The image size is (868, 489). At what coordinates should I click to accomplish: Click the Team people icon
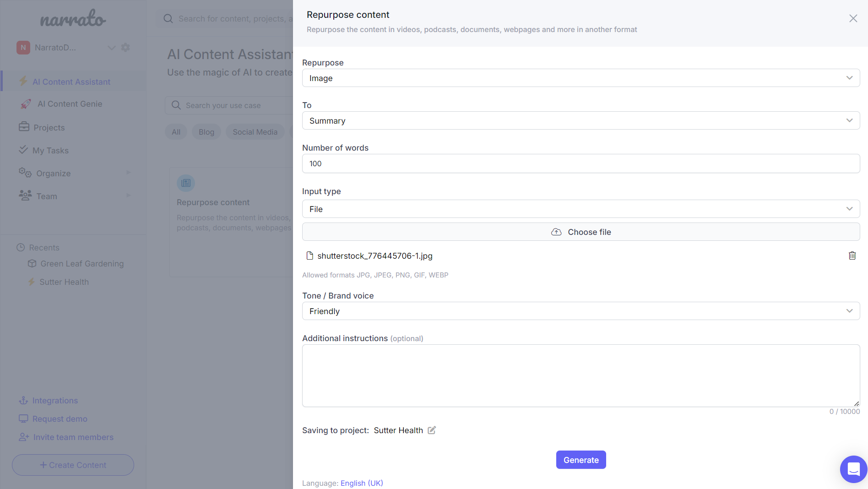pos(25,196)
